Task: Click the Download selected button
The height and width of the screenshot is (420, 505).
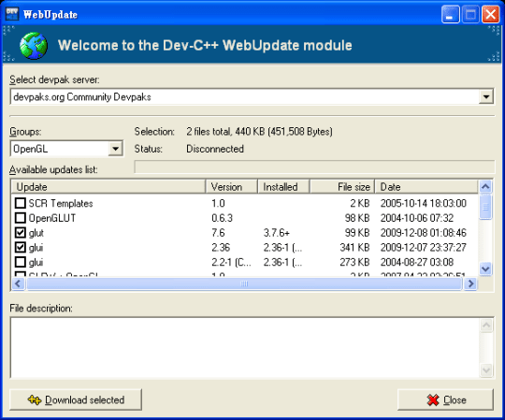Action: pyautogui.click(x=76, y=399)
